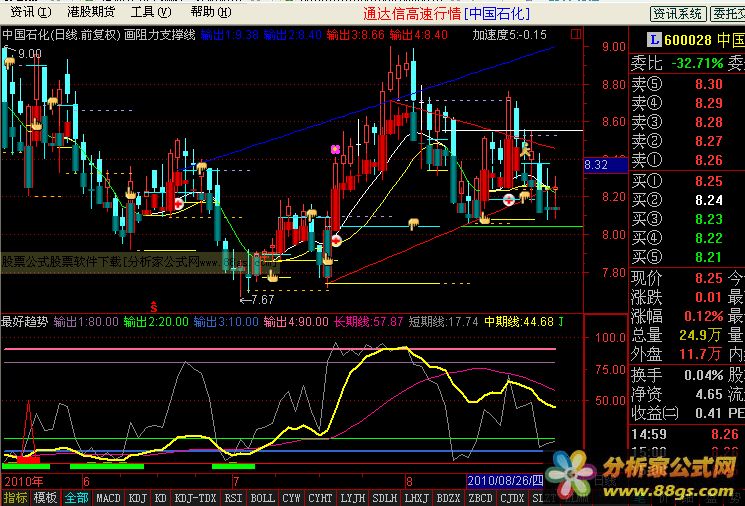
Task: Switch to the KDJ indicator
Action: point(138,498)
